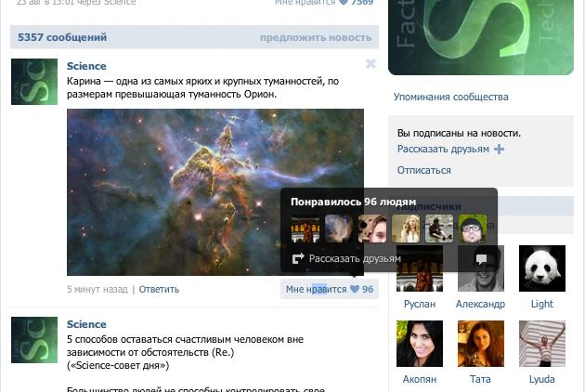The width and height of the screenshot is (585, 392).
Task: Open the green Science community cover image
Action: [481, 37]
